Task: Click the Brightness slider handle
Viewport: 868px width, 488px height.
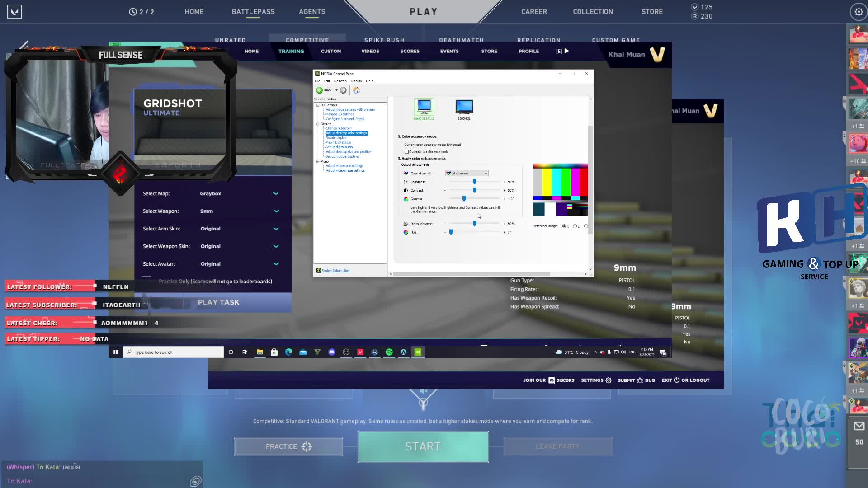Action: [x=474, y=182]
